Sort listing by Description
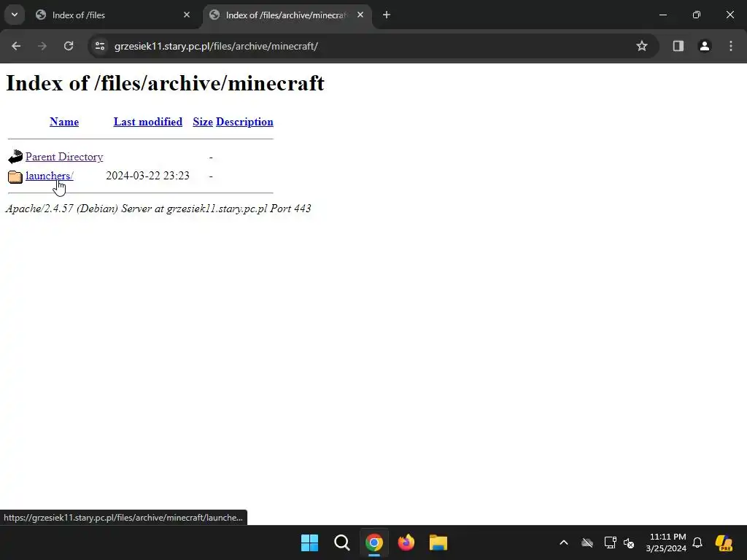The image size is (747, 560). 244,122
